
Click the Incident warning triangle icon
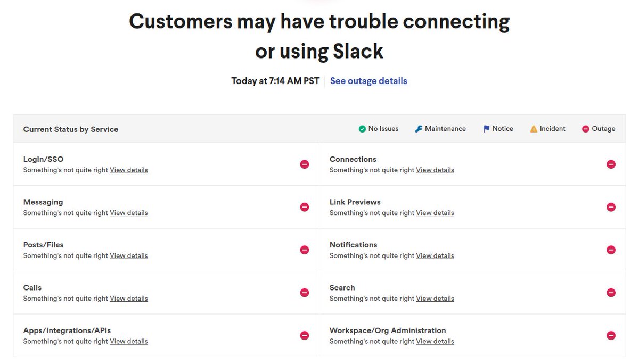534,129
